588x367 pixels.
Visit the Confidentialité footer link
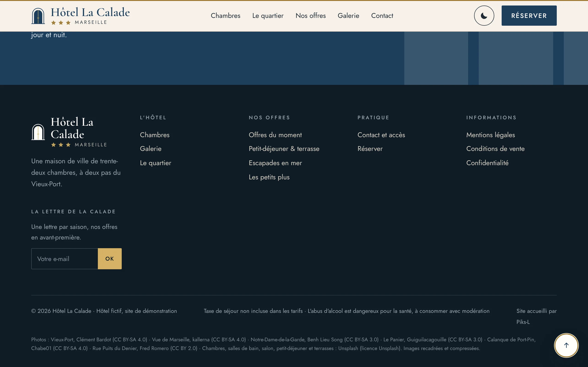pos(487,163)
